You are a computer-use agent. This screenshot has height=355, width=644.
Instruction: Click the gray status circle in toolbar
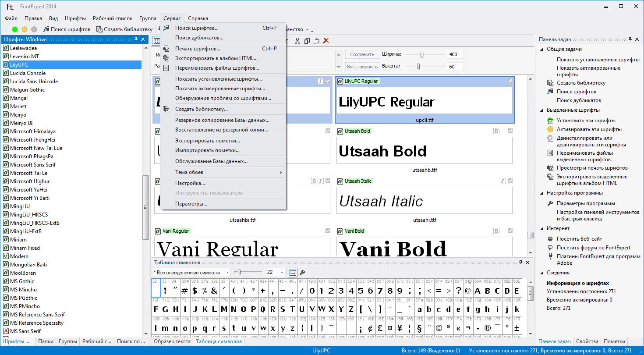pos(34,29)
